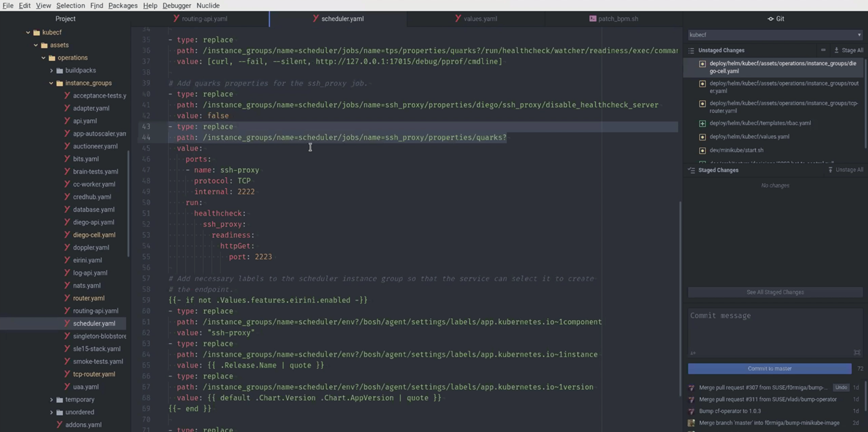Image resolution: width=868 pixels, height=432 pixels.
Task: Click the YAML icon of scheduler.yaml tab
Action: pos(316,18)
